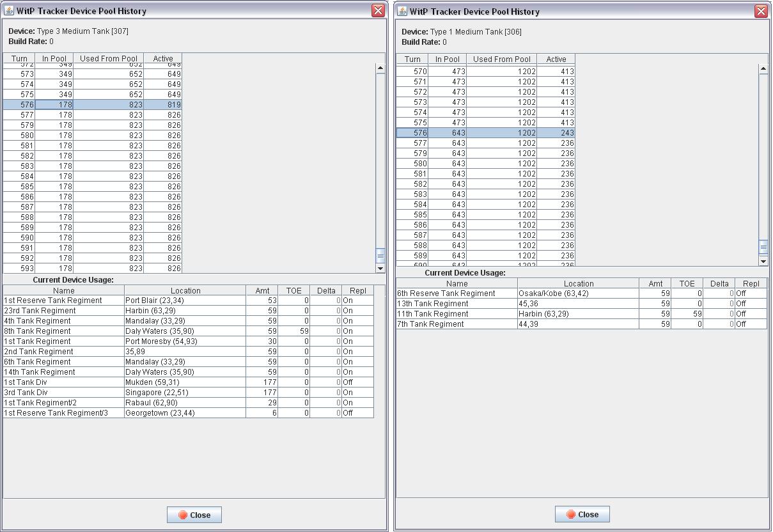Click scroll down arrow in Type 3 history table
The image size is (773, 532).
[x=380, y=269]
